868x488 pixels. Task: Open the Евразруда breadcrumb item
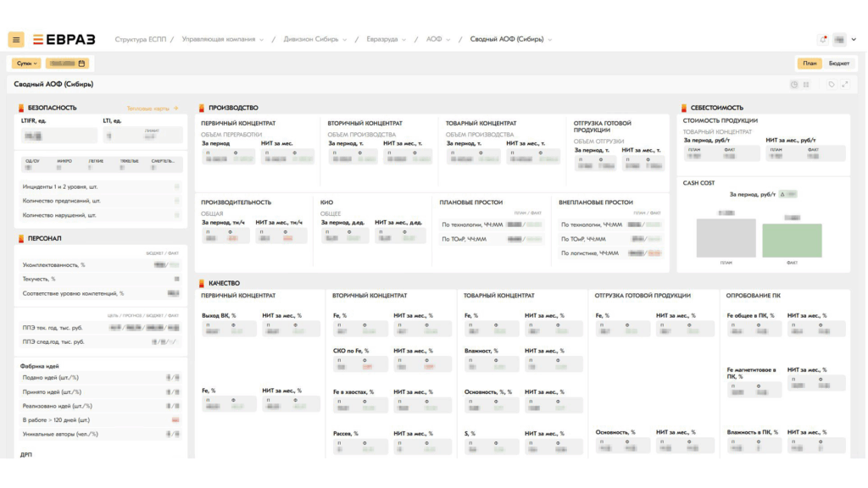point(385,40)
